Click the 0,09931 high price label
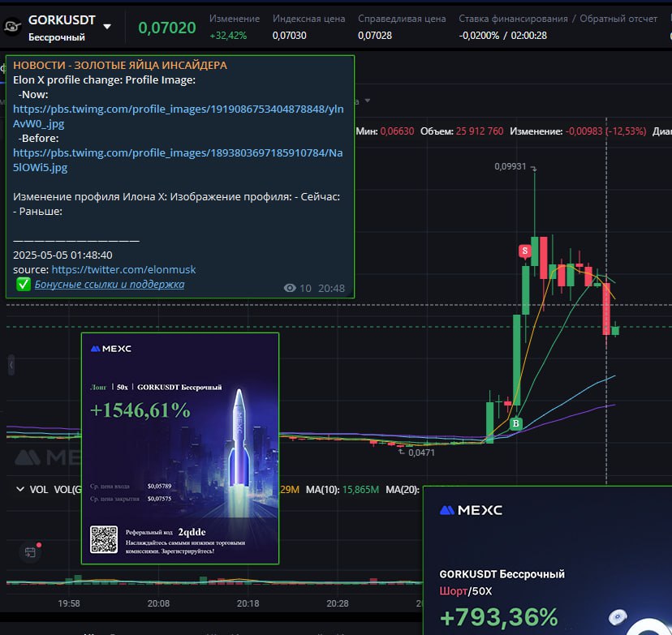672x635 pixels. pos(510,166)
